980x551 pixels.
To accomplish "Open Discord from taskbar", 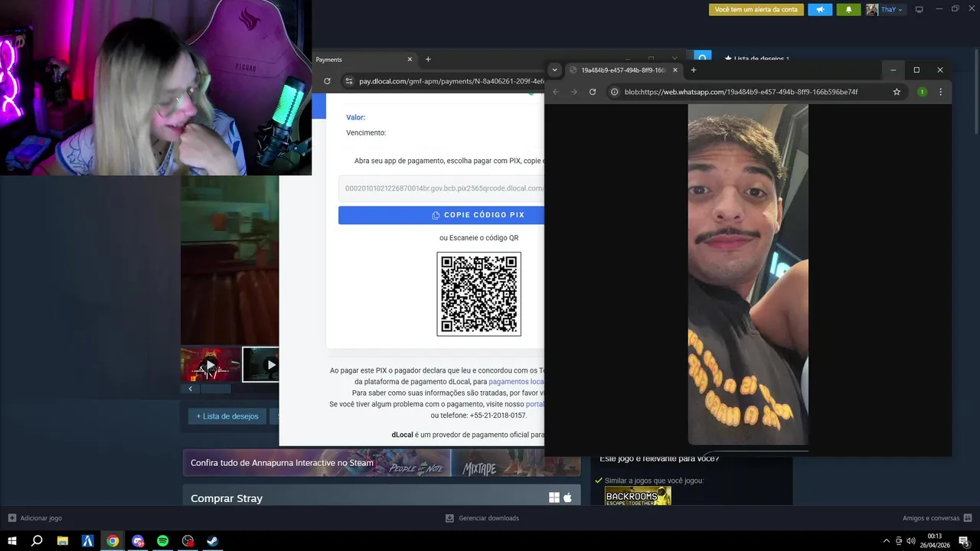I will (x=138, y=541).
